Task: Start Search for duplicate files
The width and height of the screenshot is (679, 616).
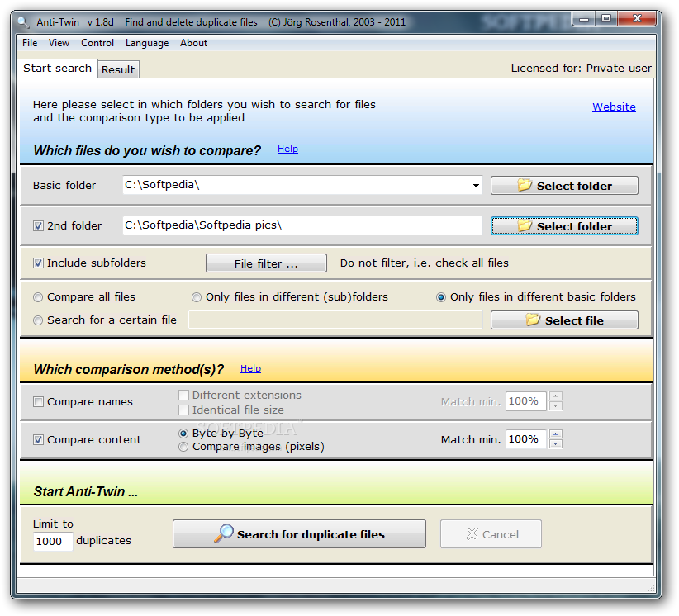Action: [299, 534]
